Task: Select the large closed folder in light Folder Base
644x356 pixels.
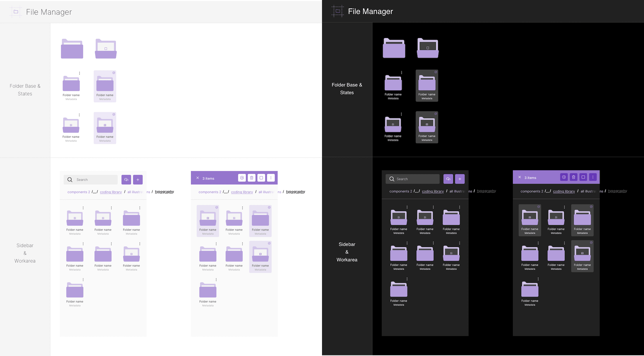Action: pos(72,49)
